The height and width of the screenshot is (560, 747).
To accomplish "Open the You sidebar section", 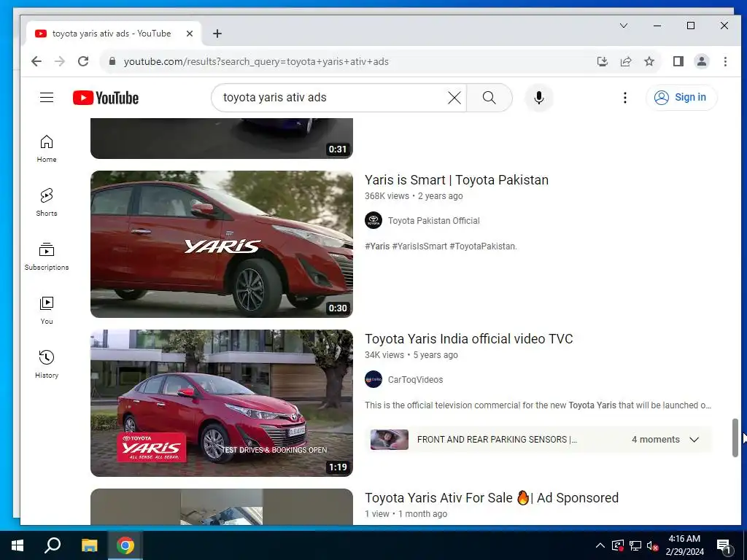I will 47,311.
